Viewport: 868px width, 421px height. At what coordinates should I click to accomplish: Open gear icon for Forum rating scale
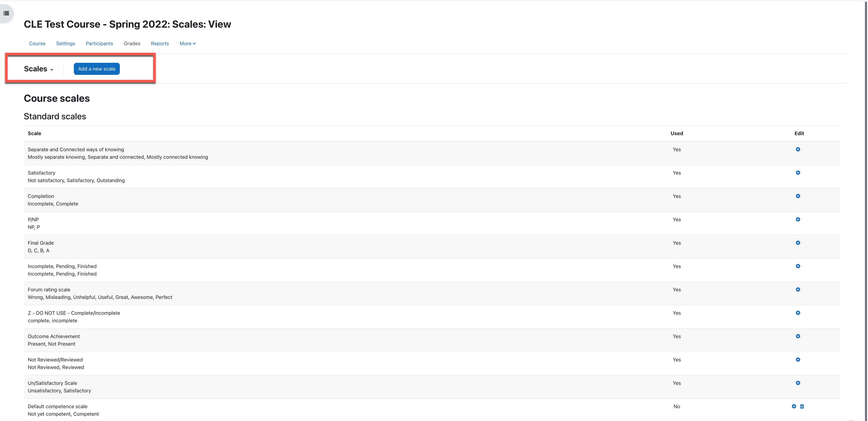[x=798, y=290]
